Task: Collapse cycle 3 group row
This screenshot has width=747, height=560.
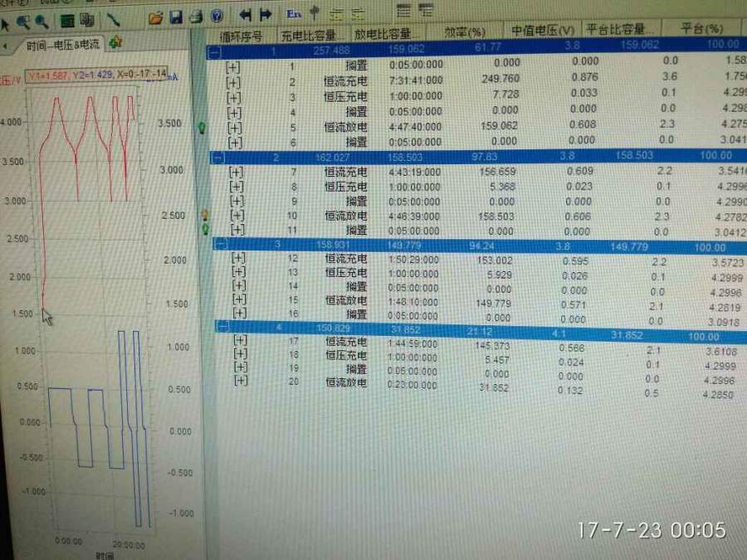Action: pyautogui.click(x=220, y=244)
